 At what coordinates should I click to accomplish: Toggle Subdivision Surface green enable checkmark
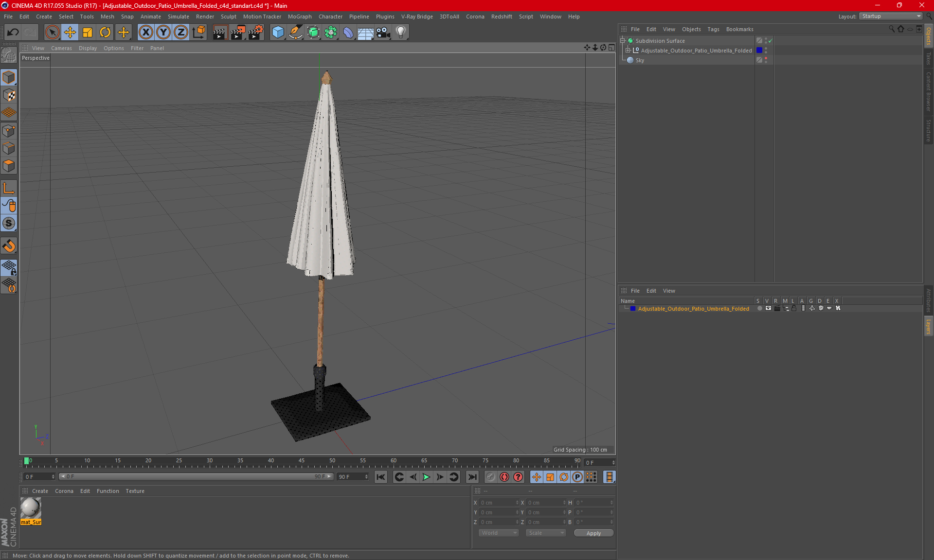pos(770,41)
